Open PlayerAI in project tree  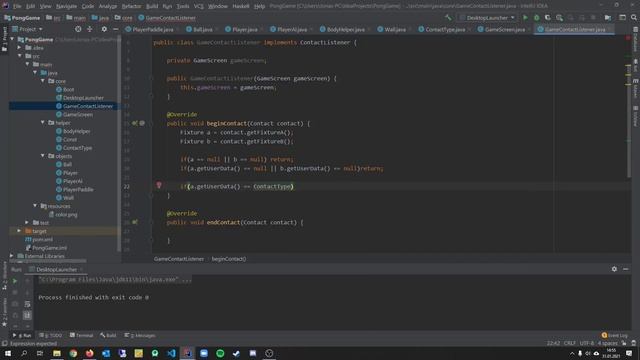tap(73, 181)
